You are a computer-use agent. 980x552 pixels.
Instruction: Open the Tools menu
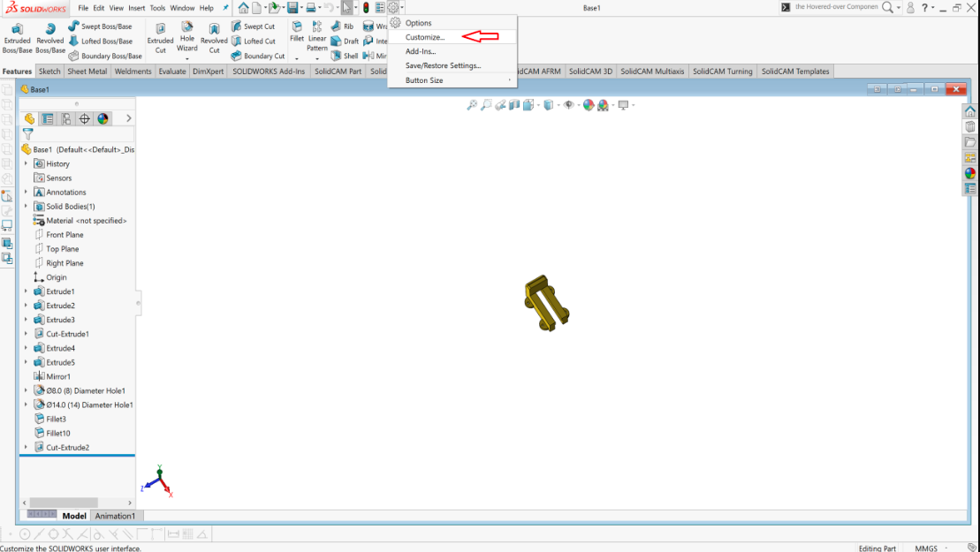pos(157,8)
